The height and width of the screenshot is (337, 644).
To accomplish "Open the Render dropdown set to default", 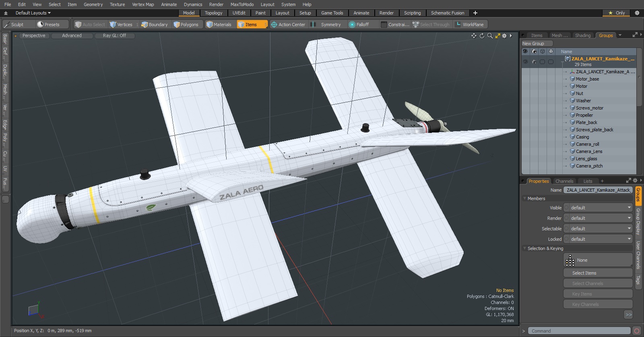I will [x=598, y=218].
